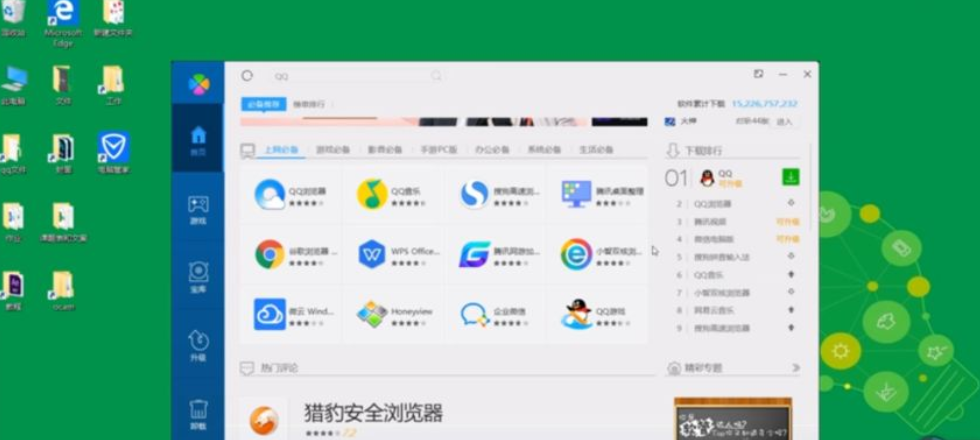Switch to the 影音必备 category tab

click(385, 150)
